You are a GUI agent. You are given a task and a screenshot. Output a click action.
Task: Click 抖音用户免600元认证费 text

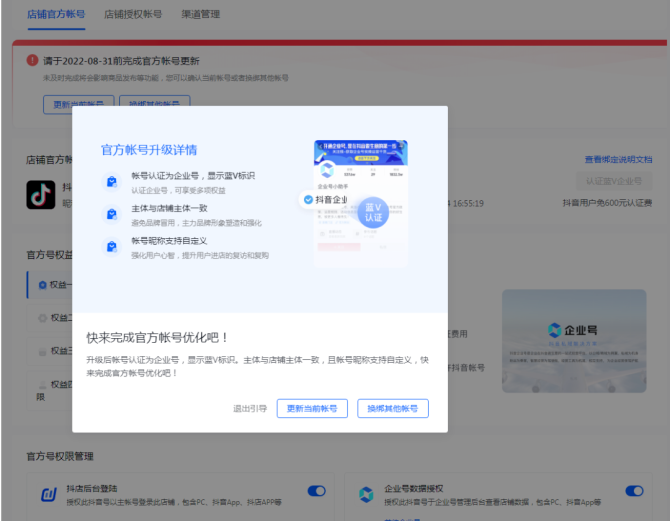click(607, 203)
